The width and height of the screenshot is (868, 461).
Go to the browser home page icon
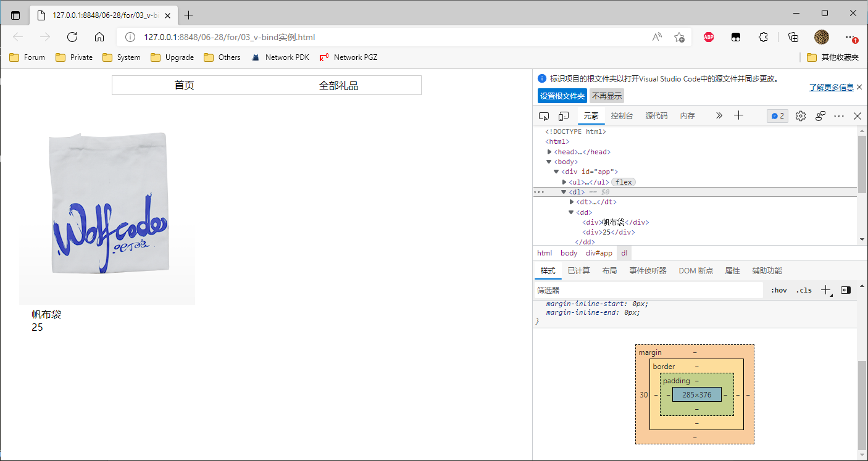[99, 37]
